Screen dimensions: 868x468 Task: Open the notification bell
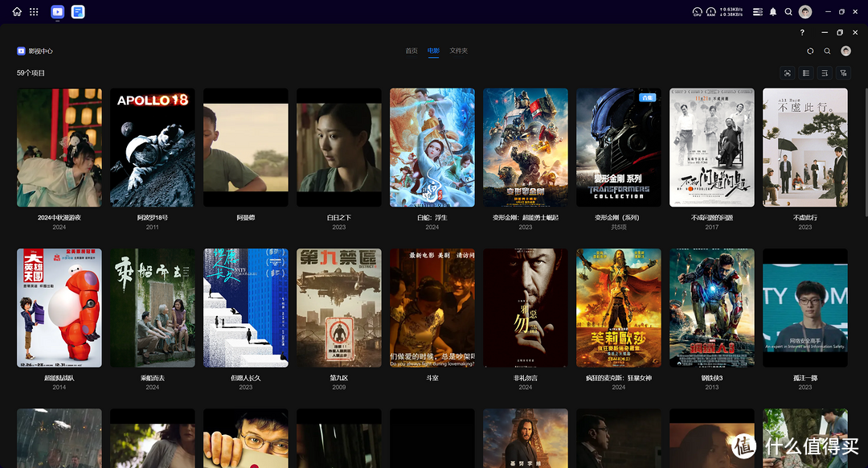click(773, 12)
